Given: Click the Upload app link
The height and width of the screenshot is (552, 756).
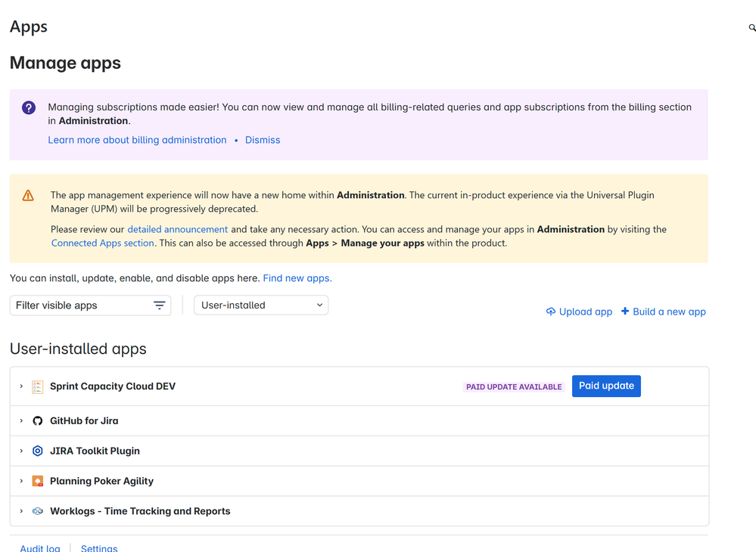Looking at the screenshot, I should [x=579, y=312].
